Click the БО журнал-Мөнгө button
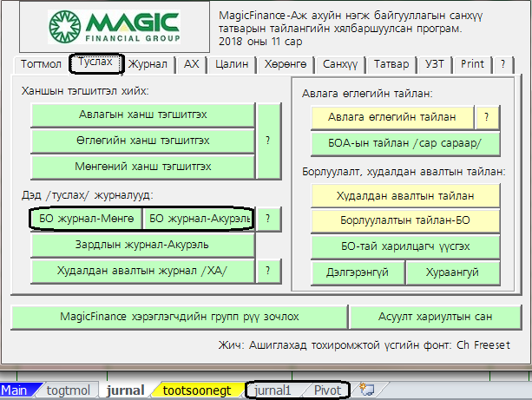The height and width of the screenshot is (400, 532). click(x=86, y=220)
